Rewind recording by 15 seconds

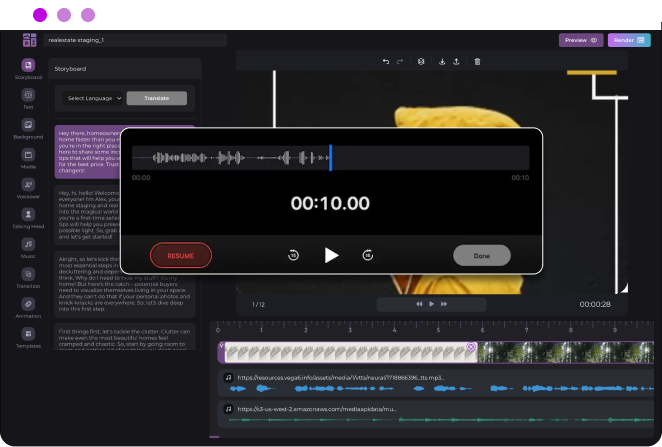pos(293,255)
